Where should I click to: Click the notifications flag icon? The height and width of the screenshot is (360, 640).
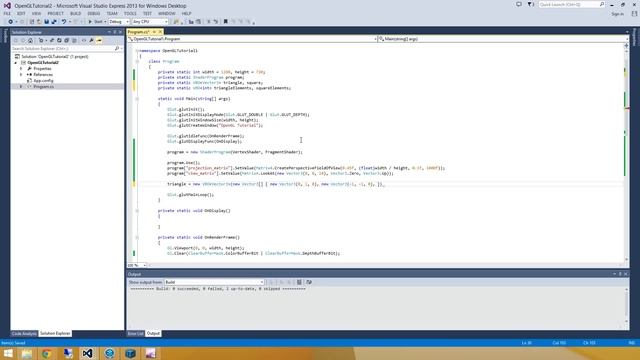click(x=530, y=4)
